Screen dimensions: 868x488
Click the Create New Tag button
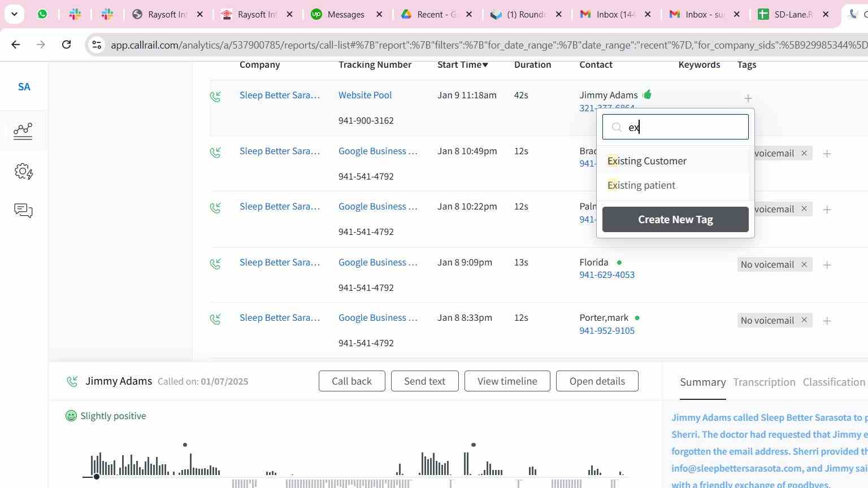click(675, 219)
